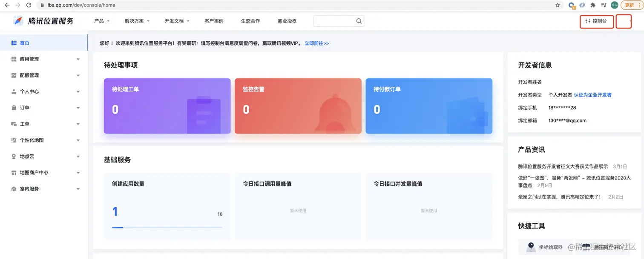The height and width of the screenshot is (259, 644).
Task: Open the 解决方案 dropdown menu
Action: (x=137, y=21)
